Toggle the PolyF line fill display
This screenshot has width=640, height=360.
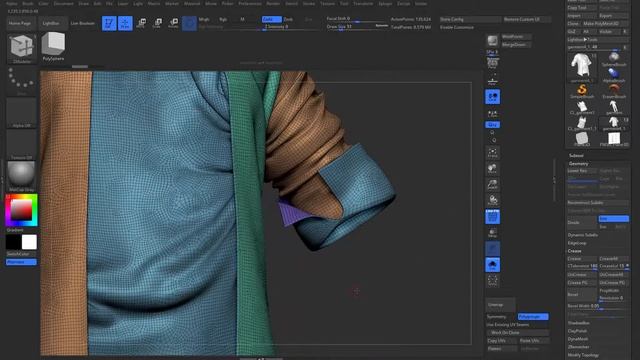493,216
